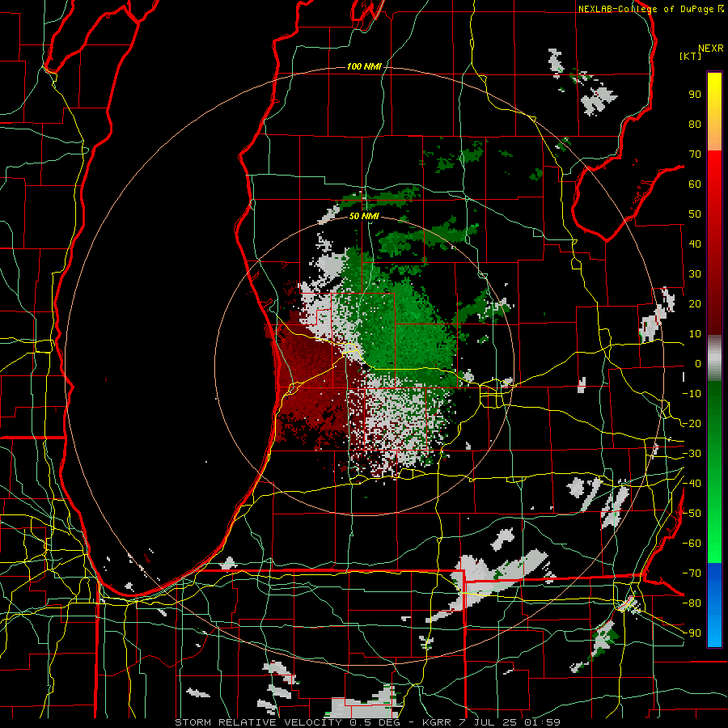Click the -60 value on the velocity scale

(x=692, y=544)
